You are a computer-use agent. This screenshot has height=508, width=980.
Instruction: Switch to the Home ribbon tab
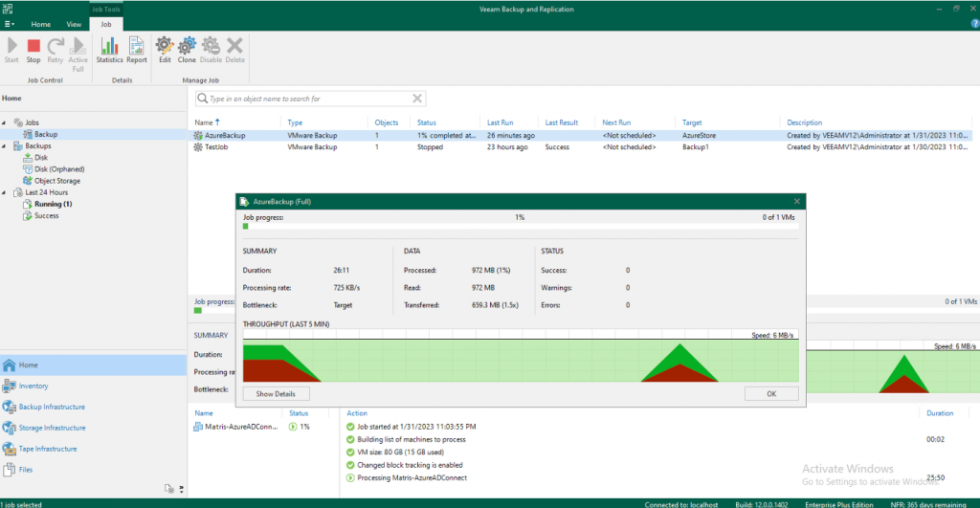click(41, 23)
